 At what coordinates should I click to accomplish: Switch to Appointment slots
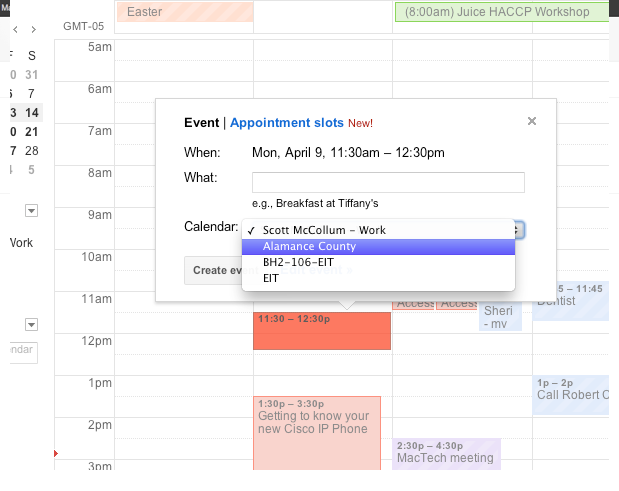coord(287,123)
